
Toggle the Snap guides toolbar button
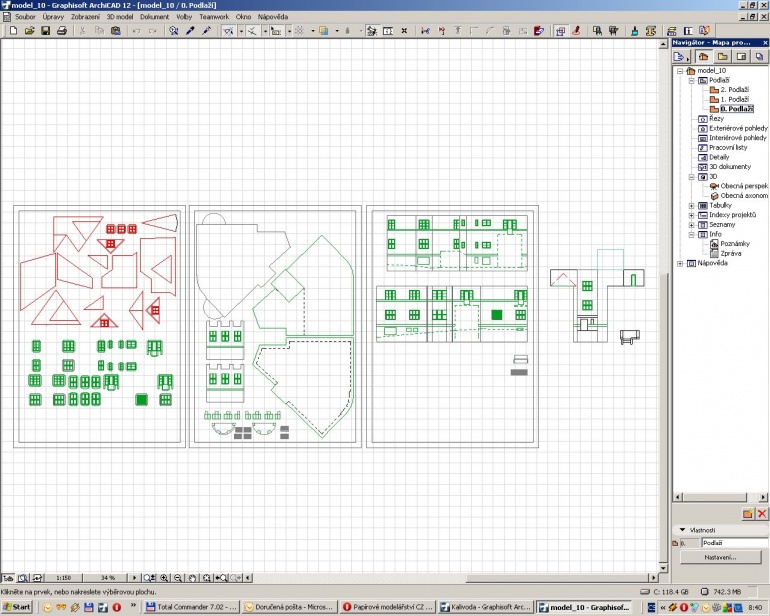[252, 30]
